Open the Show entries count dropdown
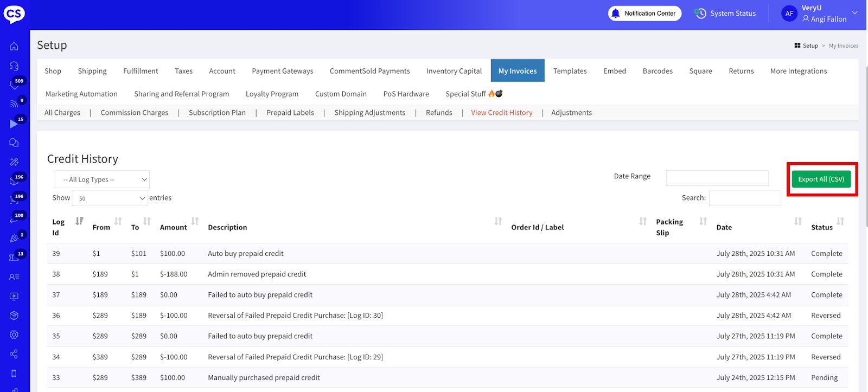The image size is (868, 392). coord(110,198)
